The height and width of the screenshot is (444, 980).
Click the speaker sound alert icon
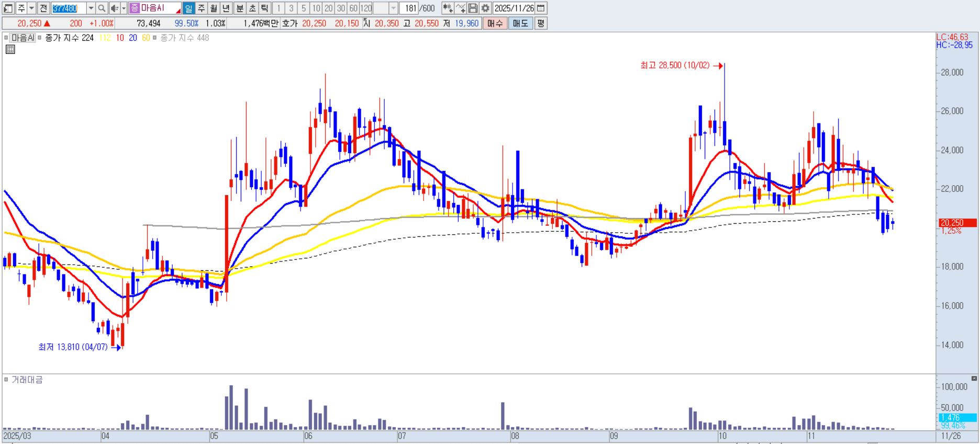114,8
